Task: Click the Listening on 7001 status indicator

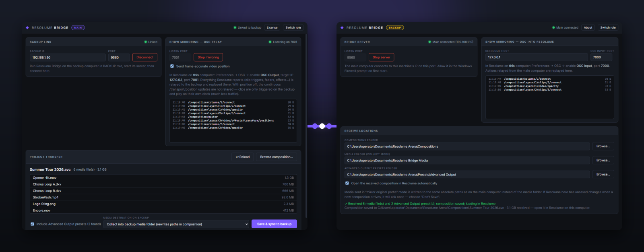Action: [x=283, y=42]
